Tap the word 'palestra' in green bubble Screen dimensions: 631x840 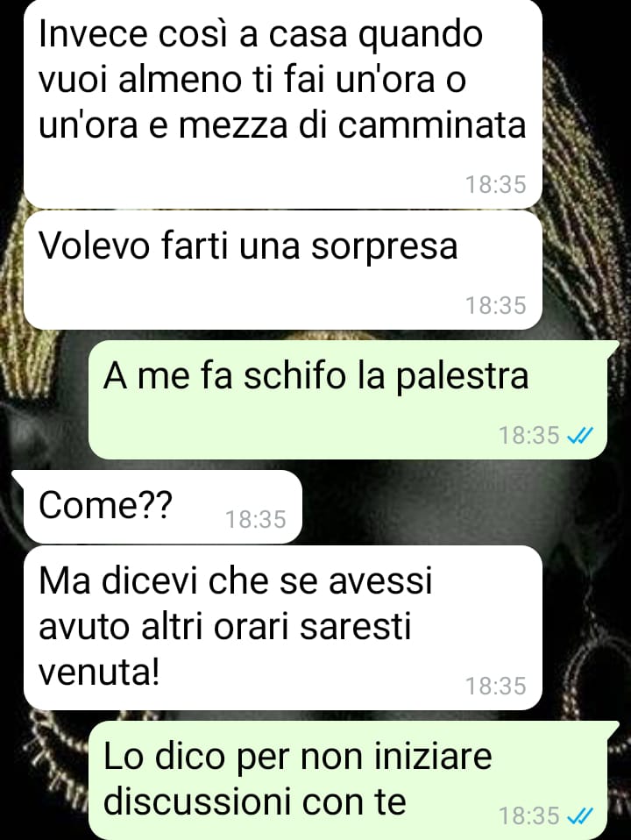(462, 378)
